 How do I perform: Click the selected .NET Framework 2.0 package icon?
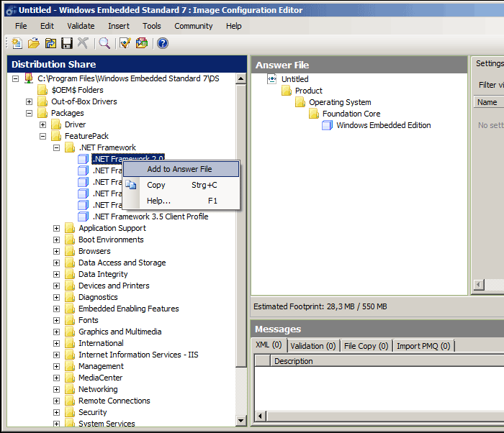point(84,159)
